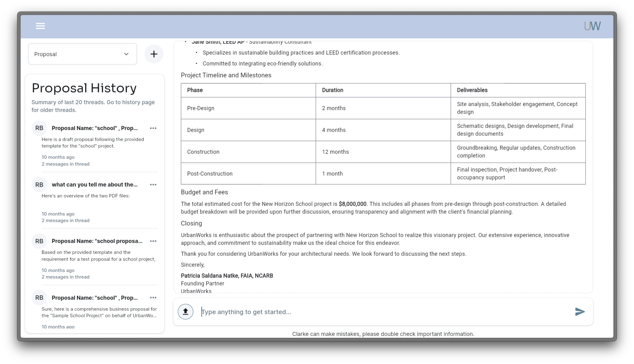The width and height of the screenshot is (634, 364).
Task: Open the hamburger navigation menu
Action: (40, 26)
